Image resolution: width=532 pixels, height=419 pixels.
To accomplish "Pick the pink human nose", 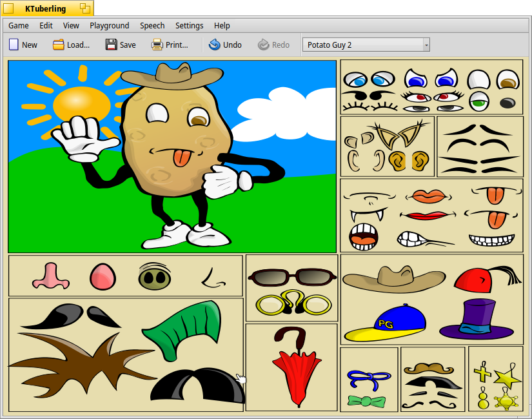I will pyautogui.click(x=50, y=276).
